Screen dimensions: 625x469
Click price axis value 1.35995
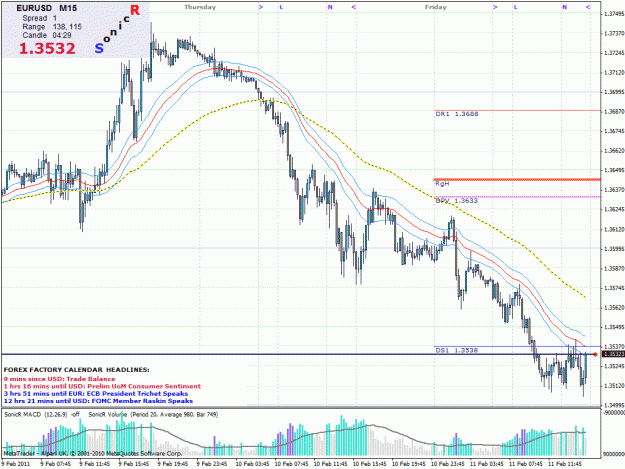[x=614, y=249]
